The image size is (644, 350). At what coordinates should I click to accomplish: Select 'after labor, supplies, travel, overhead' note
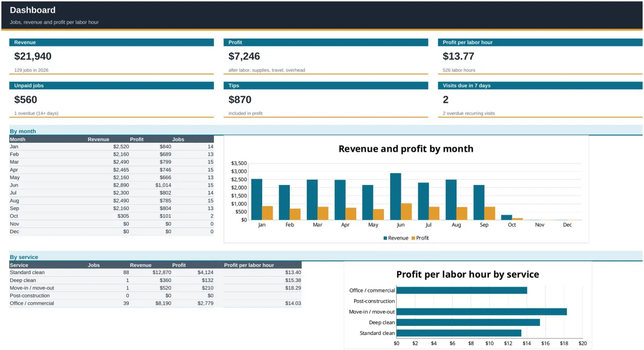pyautogui.click(x=267, y=70)
